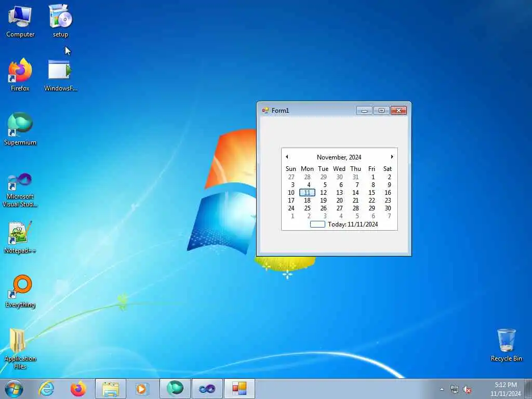532x399 pixels.
Task: Select November 25 in calendar
Action: (x=307, y=208)
